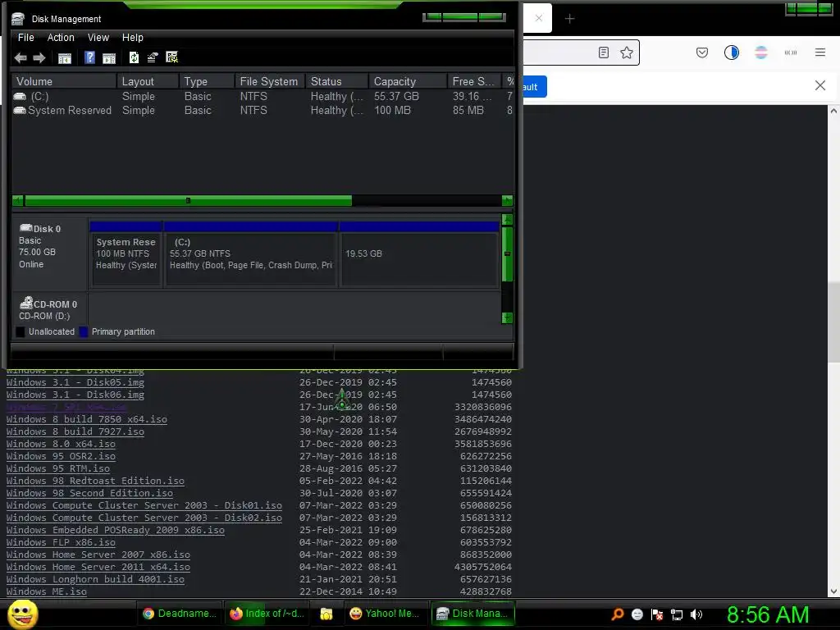
Task: Click the Settings/wizard toolbar icon
Action: (x=172, y=57)
